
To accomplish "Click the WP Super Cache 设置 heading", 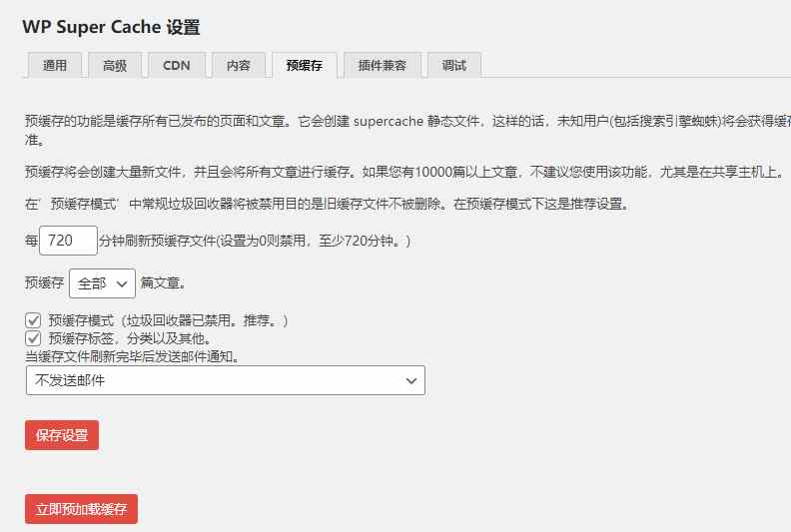I will pyautogui.click(x=111, y=27).
